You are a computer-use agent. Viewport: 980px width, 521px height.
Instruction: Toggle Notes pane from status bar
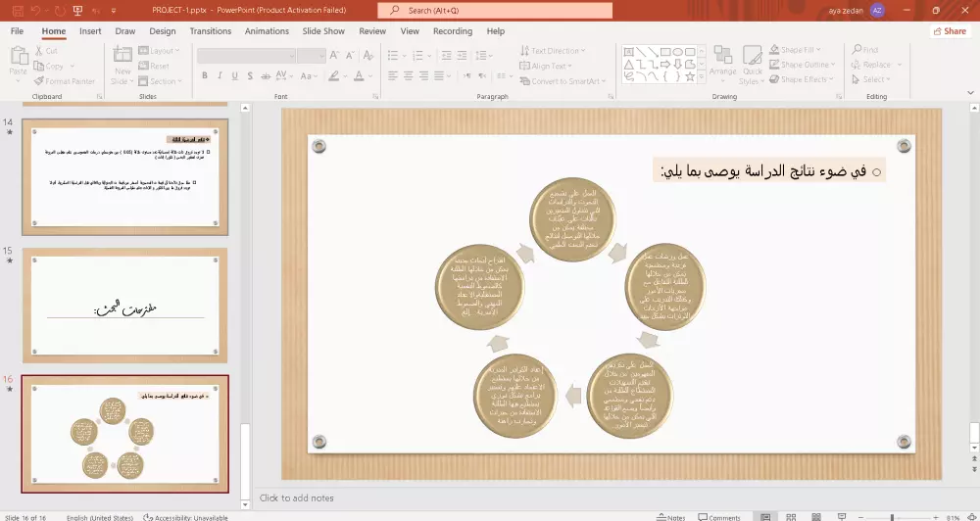(x=671, y=517)
